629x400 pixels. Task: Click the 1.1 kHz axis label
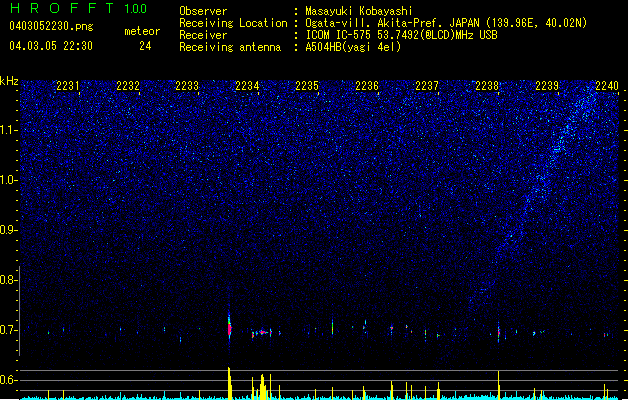point(9,130)
